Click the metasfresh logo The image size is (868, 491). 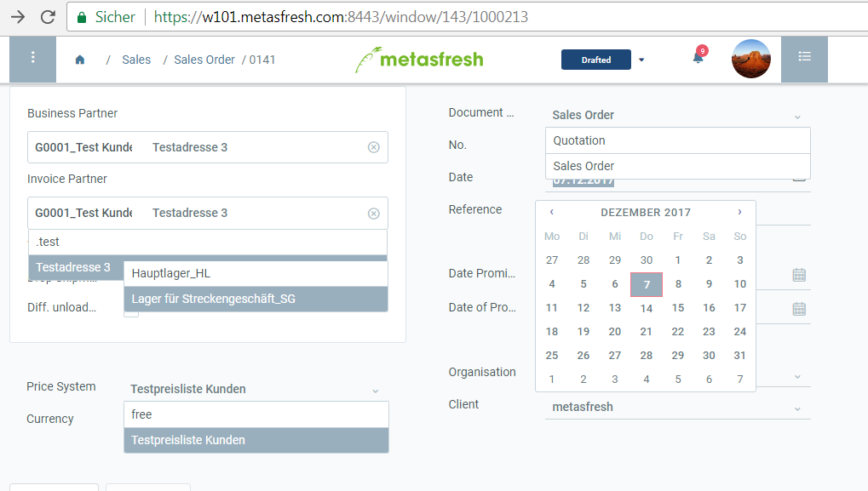click(x=419, y=60)
